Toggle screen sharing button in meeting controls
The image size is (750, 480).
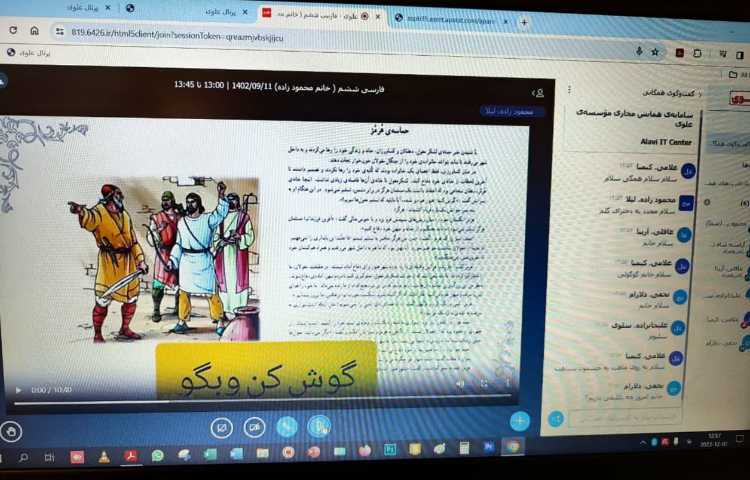point(221,427)
